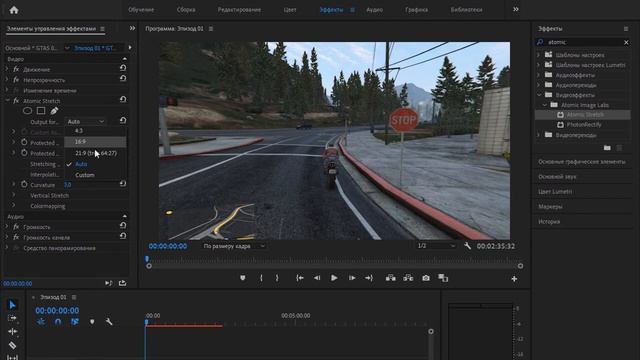Toggle the fx switch for Громкость
This screenshot has height=360, width=640.
coord(16,227)
